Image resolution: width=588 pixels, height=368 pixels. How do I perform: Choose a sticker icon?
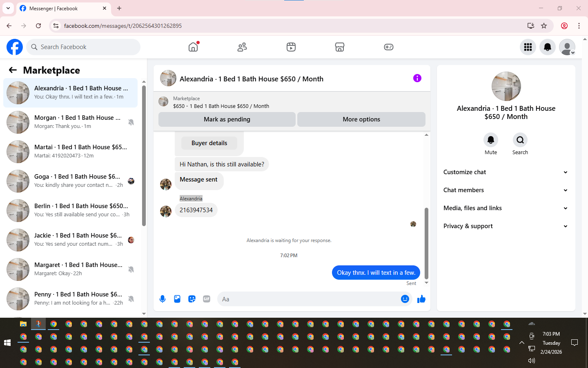[192, 299]
